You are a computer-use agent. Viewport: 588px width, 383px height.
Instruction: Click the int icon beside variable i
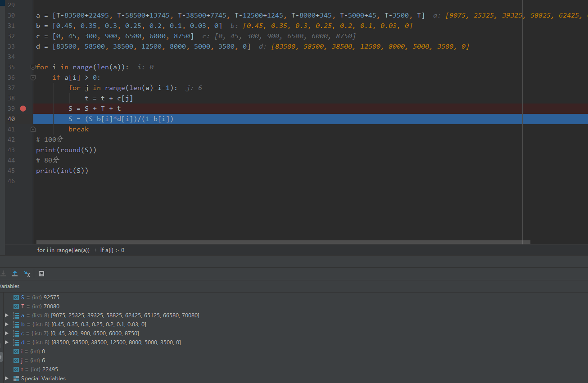16,351
